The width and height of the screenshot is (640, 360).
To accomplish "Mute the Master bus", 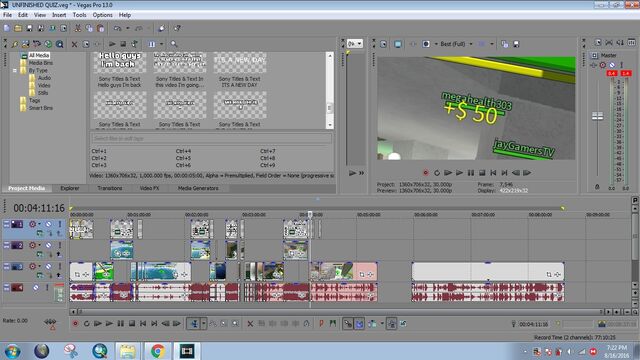I will [x=612, y=65].
